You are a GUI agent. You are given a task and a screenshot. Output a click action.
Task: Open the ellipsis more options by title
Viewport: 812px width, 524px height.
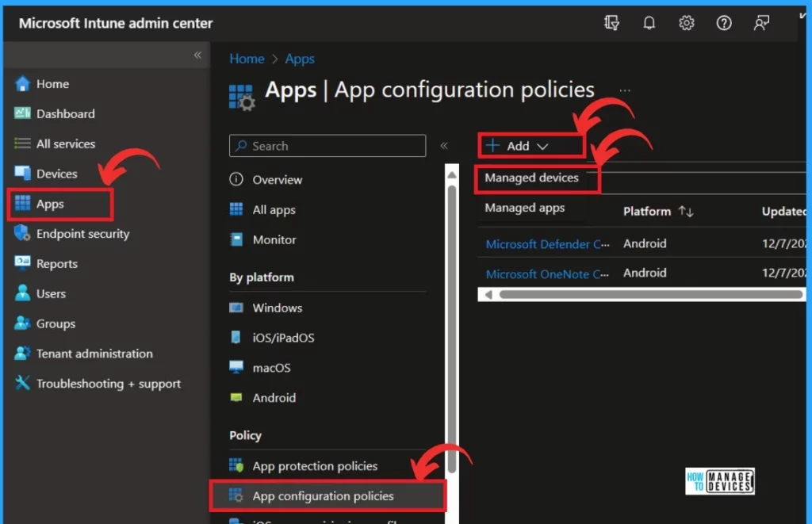tap(625, 90)
